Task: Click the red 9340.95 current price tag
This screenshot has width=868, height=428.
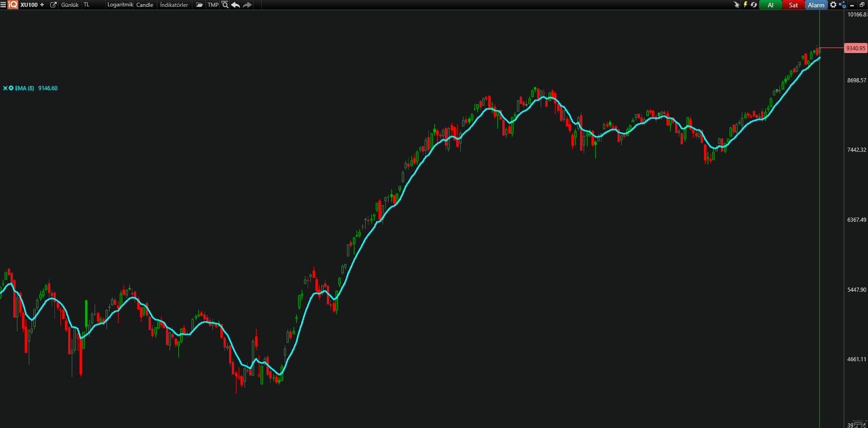Action: (856, 48)
